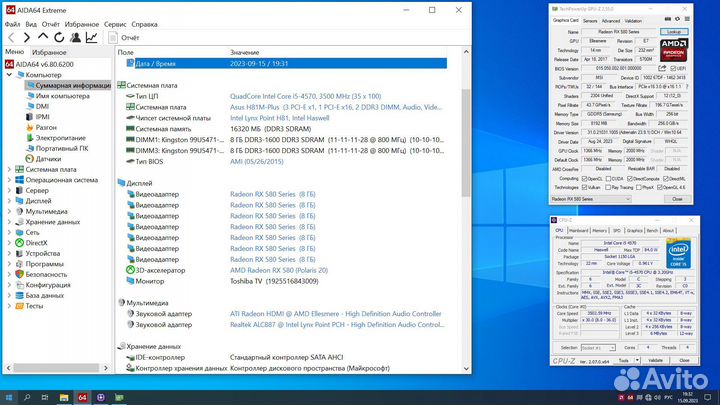The height and width of the screenshot is (405, 720).
Task: Toggle the Ray Tracing checkbox in GPU-Z
Action: pyautogui.click(x=608, y=187)
